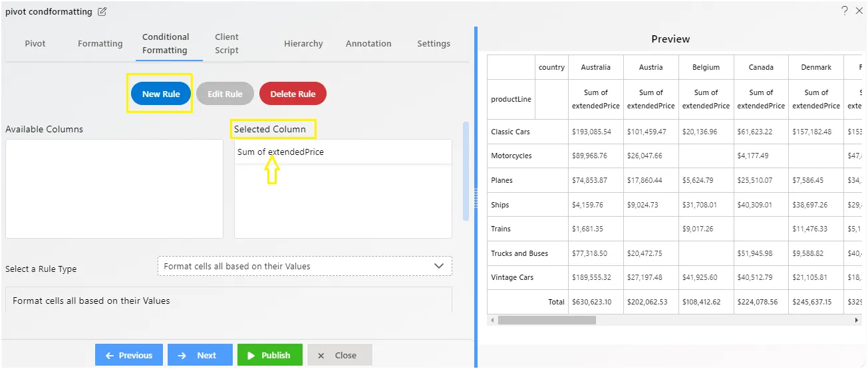Click the New Rule button
The image size is (868, 369).
161,94
